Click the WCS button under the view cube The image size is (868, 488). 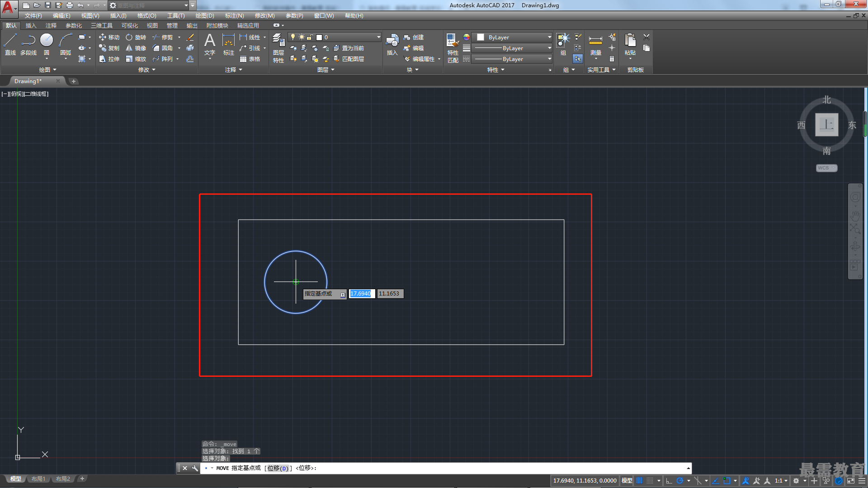coord(826,168)
